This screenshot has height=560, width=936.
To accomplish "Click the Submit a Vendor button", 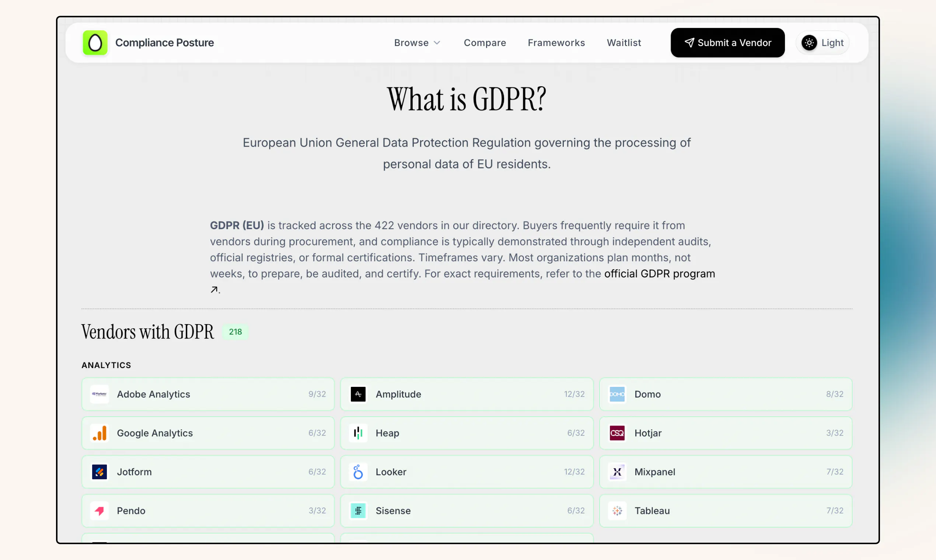I will tap(727, 43).
